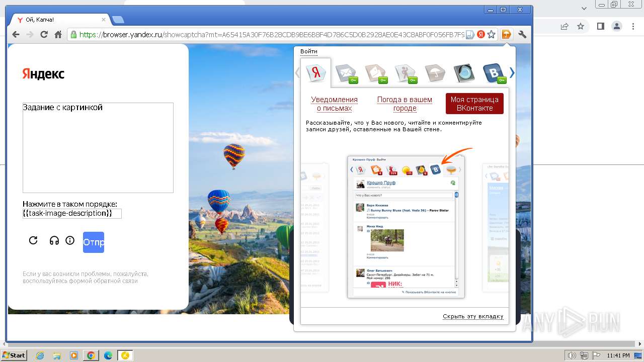Select the walking person service icon

pos(406,73)
